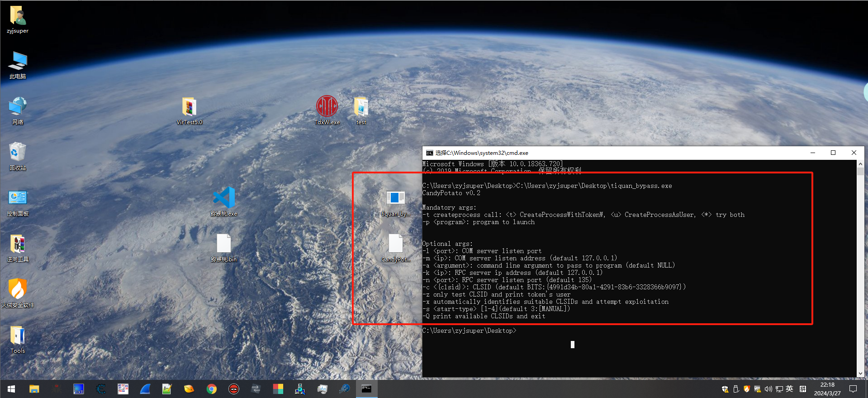
Task: Click the cmd window title bar text
Action: [482, 153]
